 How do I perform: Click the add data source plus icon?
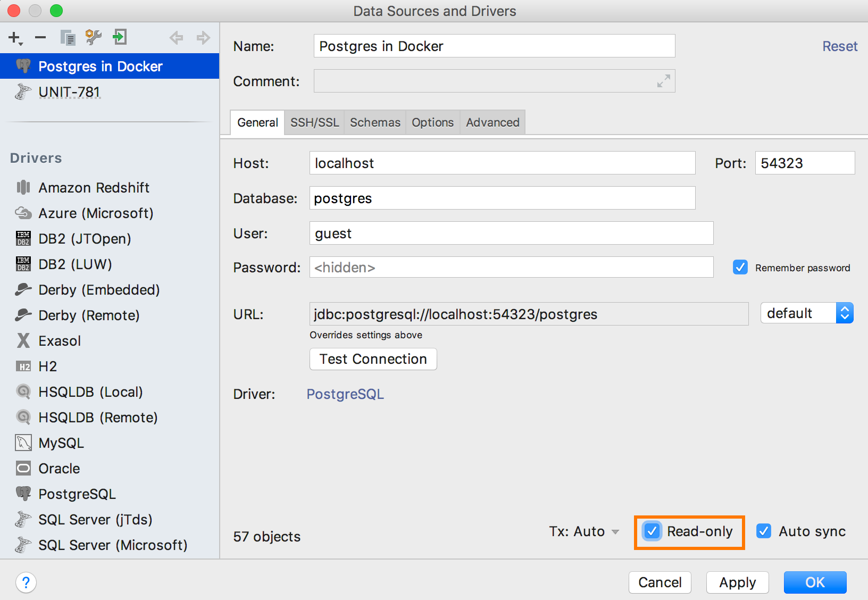(15, 38)
